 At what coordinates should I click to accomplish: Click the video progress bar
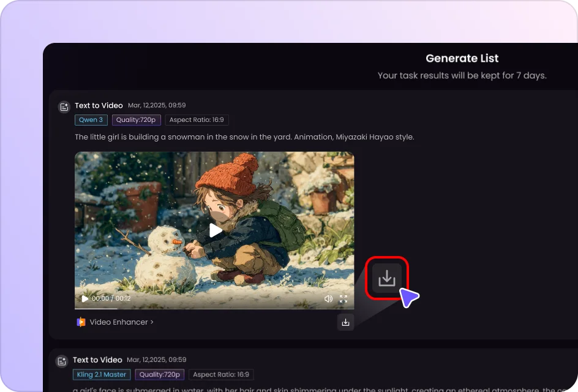(214, 308)
